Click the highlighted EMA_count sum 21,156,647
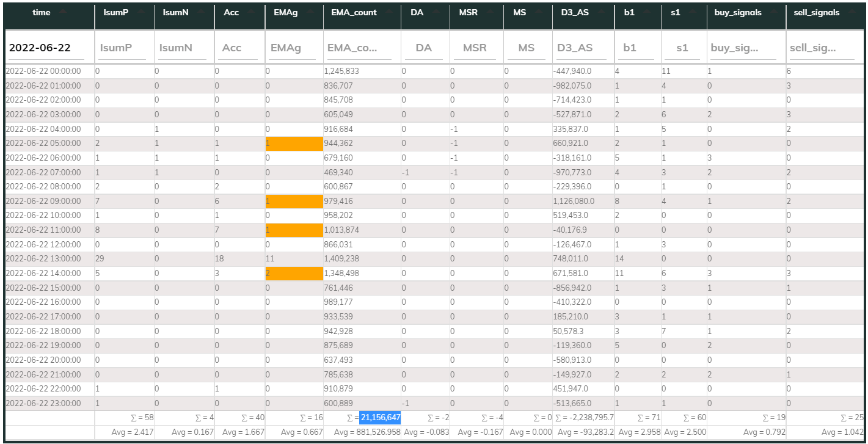The image size is (868, 444). click(380, 418)
